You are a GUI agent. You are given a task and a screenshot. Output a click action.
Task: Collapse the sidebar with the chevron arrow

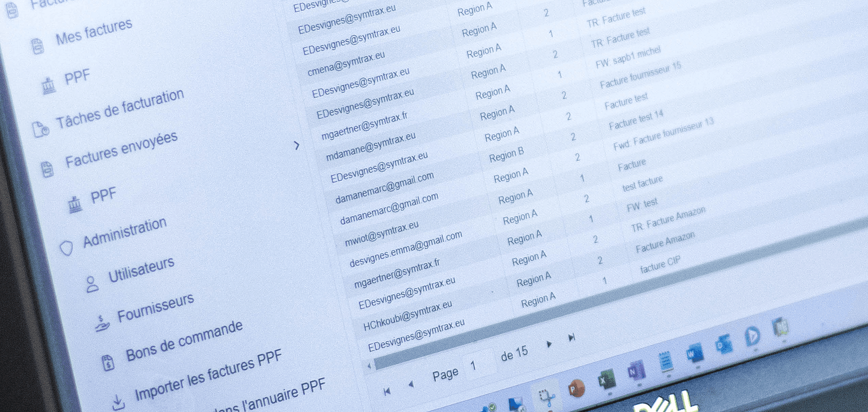tap(296, 145)
